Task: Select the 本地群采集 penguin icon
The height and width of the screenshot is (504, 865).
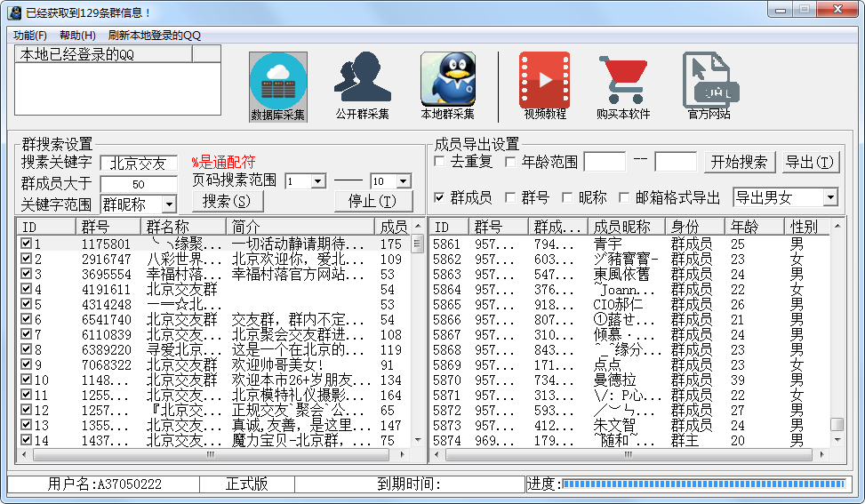Action: coord(447,80)
